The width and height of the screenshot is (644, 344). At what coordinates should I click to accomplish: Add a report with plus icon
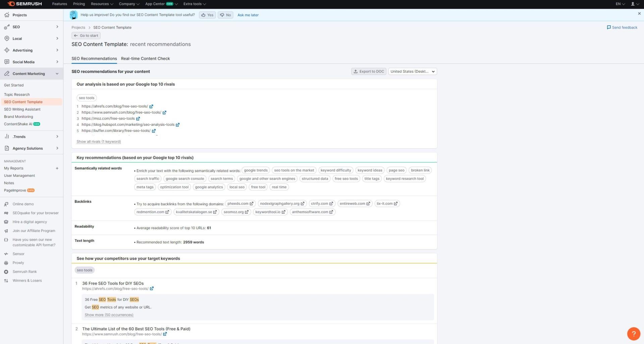(x=57, y=168)
